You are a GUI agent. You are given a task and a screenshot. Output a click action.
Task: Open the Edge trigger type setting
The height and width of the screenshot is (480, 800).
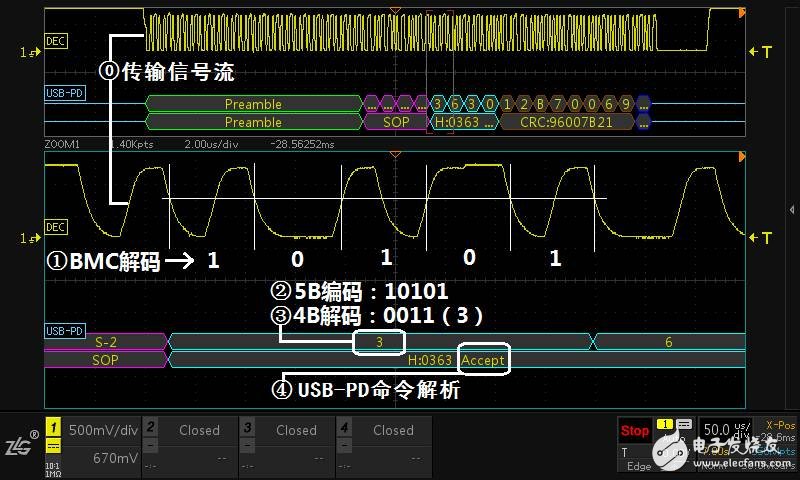639,466
